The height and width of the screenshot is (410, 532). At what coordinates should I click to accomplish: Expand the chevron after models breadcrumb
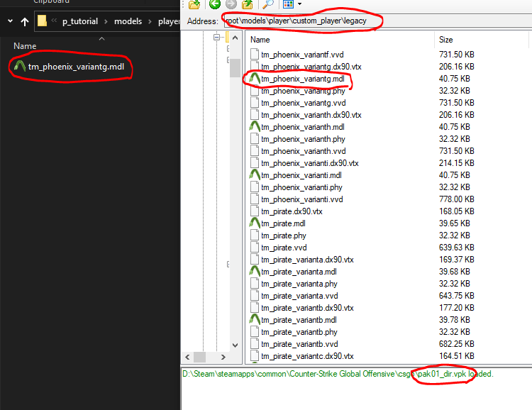tap(150, 22)
